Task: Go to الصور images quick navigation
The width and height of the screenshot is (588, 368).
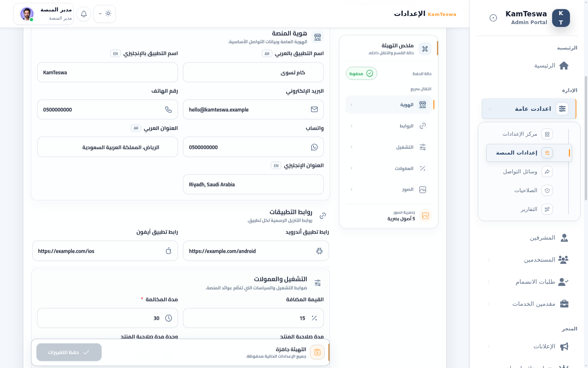Action: coord(389,190)
